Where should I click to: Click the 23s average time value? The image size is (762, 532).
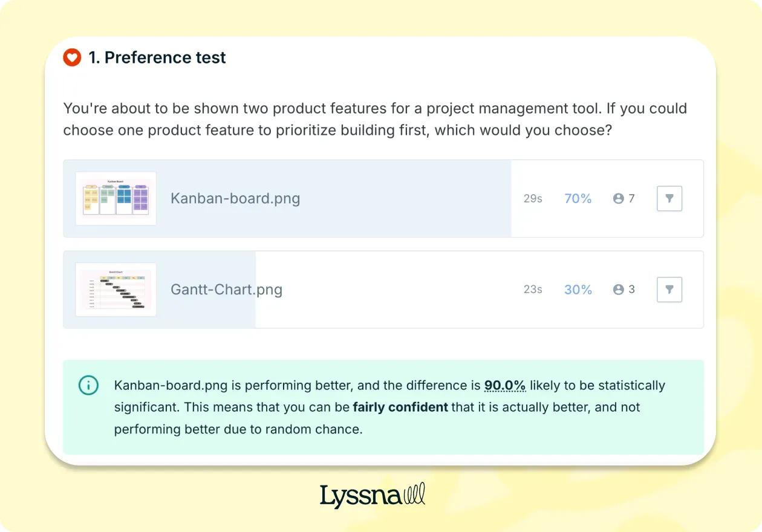pos(533,290)
